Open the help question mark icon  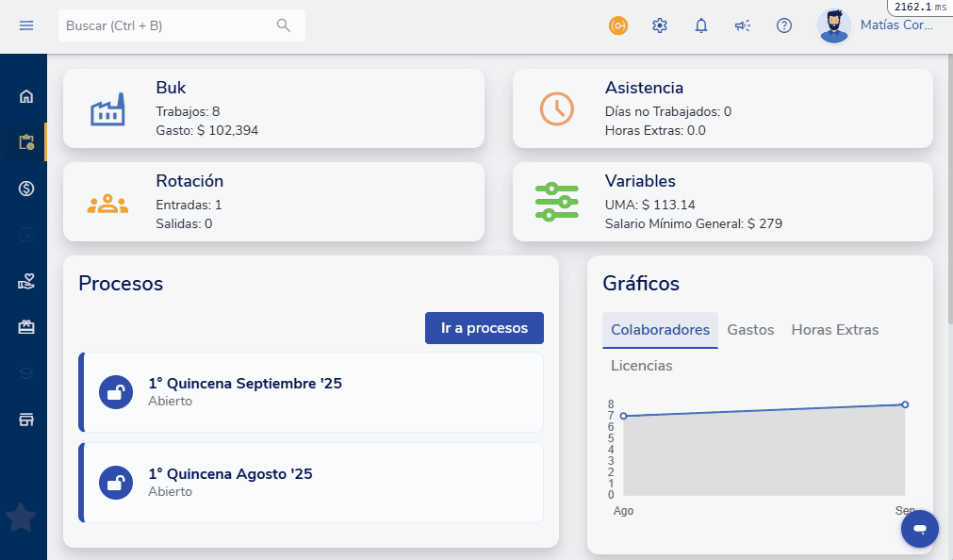click(783, 25)
